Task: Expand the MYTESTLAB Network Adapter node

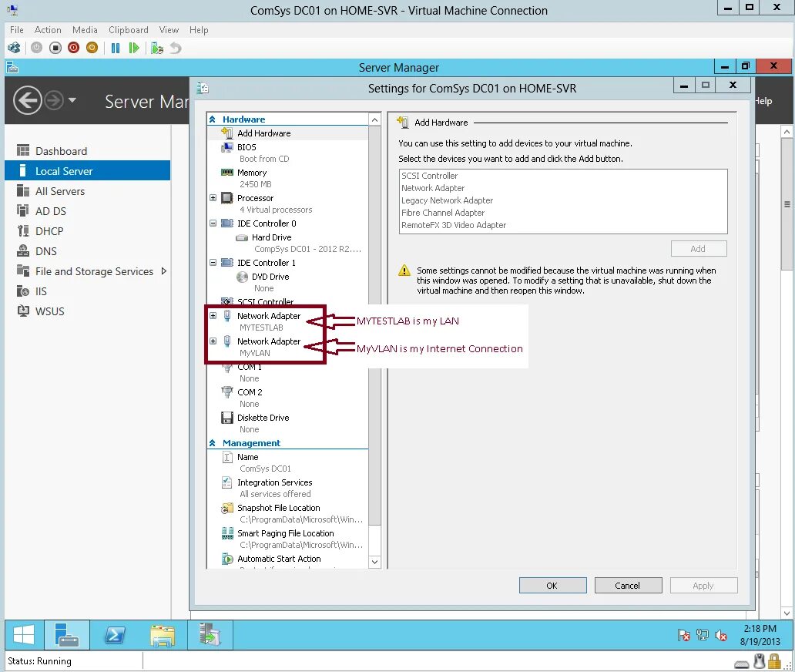Action: tap(213, 315)
